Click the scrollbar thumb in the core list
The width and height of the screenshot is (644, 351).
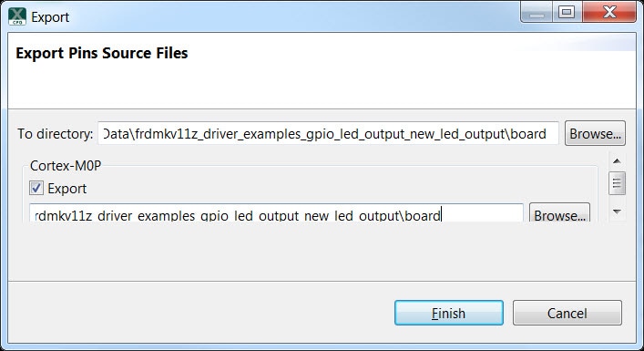617,183
